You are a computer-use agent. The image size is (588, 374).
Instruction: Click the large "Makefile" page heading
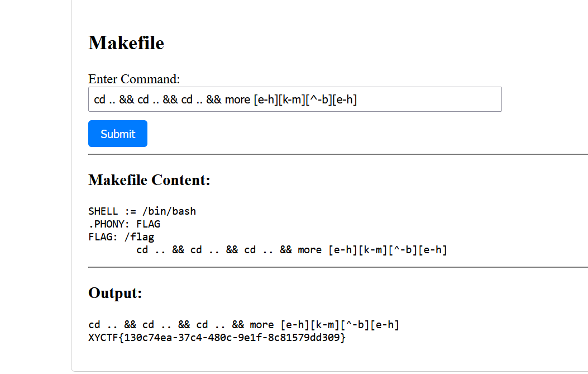pyautogui.click(x=126, y=43)
